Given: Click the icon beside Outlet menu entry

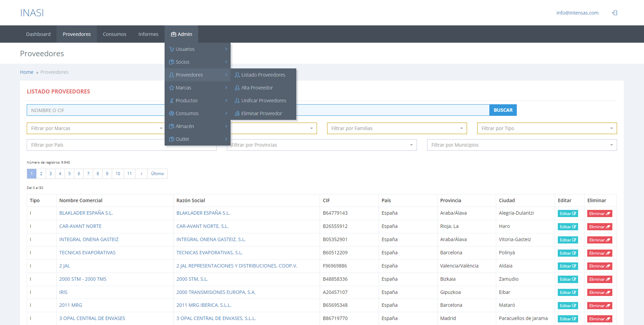Looking at the screenshot, I should (171, 139).
